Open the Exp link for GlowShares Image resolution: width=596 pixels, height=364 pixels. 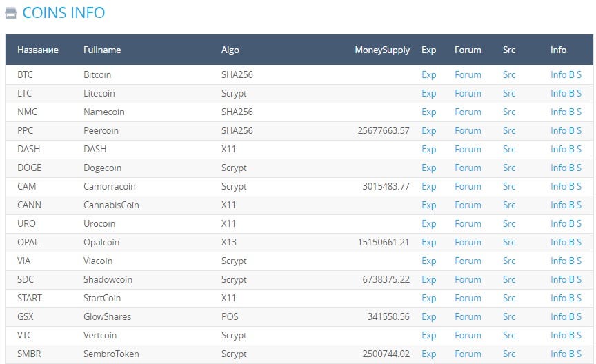428,317
